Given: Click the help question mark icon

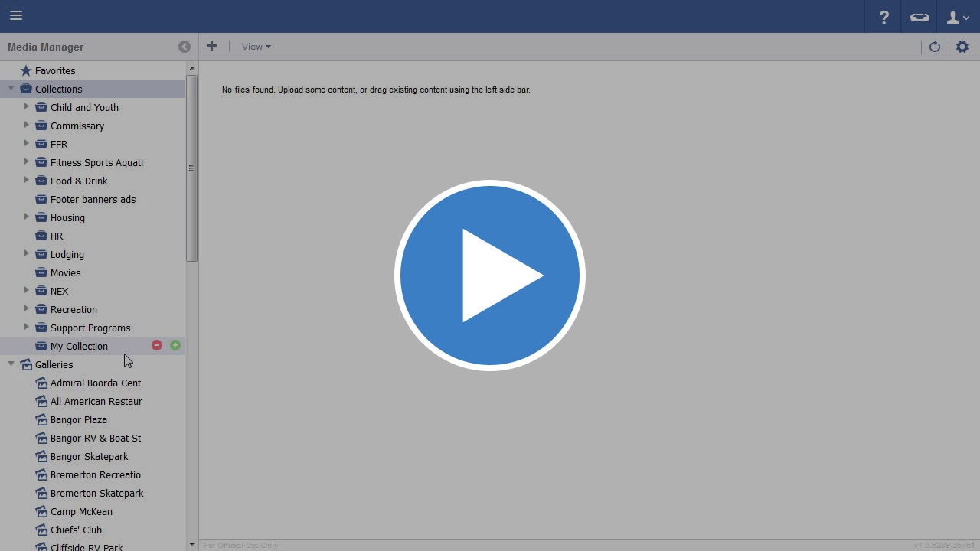Looking at the screenshot, I should 884,17.
